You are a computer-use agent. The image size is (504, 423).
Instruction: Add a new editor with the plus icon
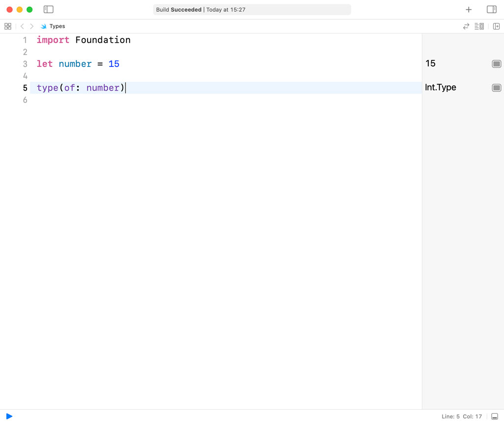click(497, 26)
